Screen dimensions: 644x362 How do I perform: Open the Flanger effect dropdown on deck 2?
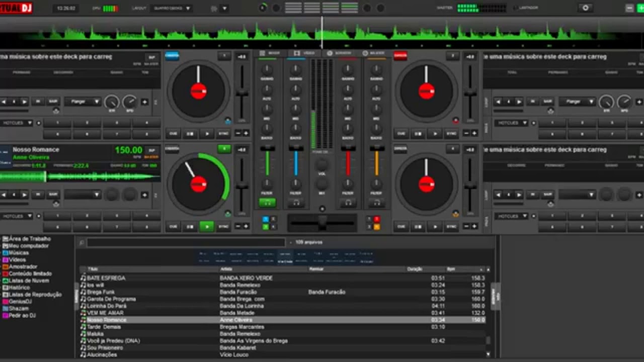[x=578, y=102]
